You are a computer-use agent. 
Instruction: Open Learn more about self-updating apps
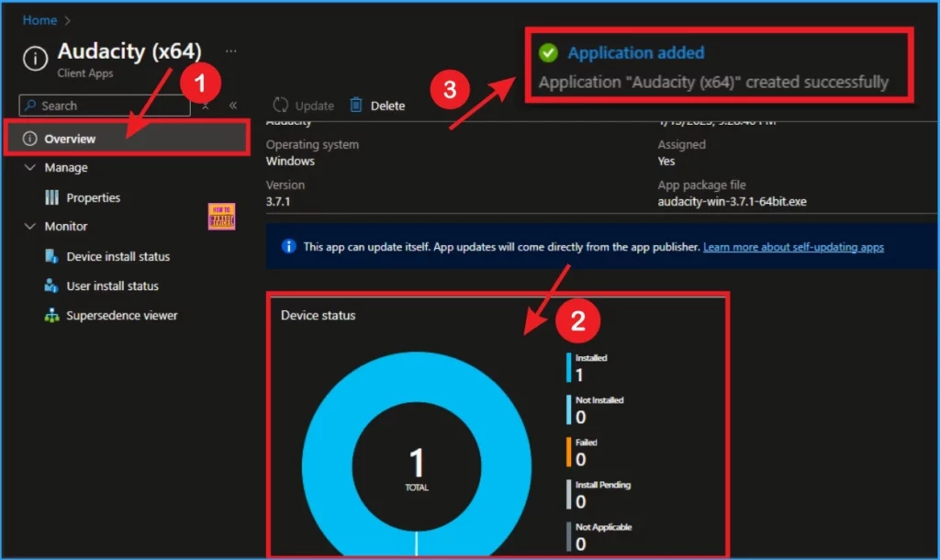point(793,247)
